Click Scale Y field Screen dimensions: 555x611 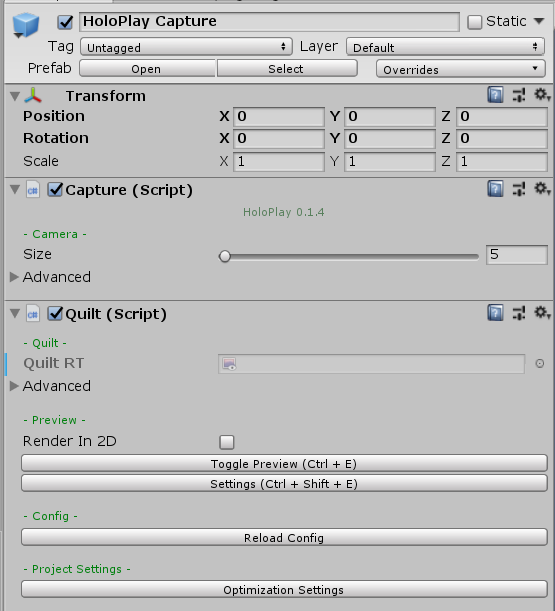click(x=390, y=161)
